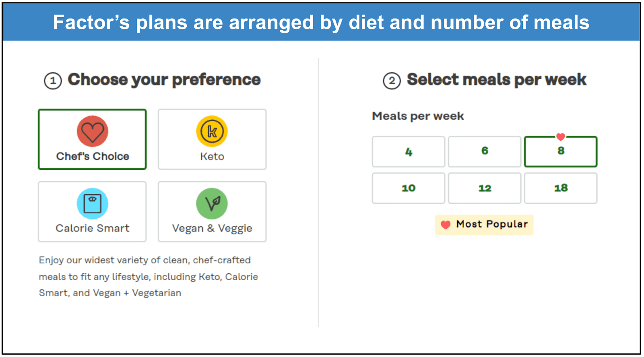This screenshot has height=357, width=644.
Task: Click the Most Popular badge text
Action: (492, 224)
